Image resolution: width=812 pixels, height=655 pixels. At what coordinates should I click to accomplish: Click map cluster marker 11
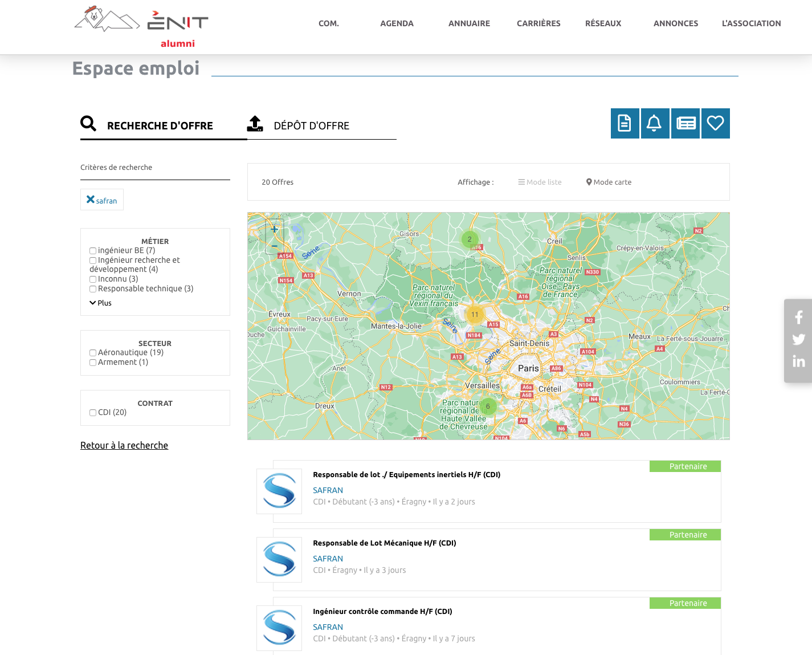click(475, 315)
